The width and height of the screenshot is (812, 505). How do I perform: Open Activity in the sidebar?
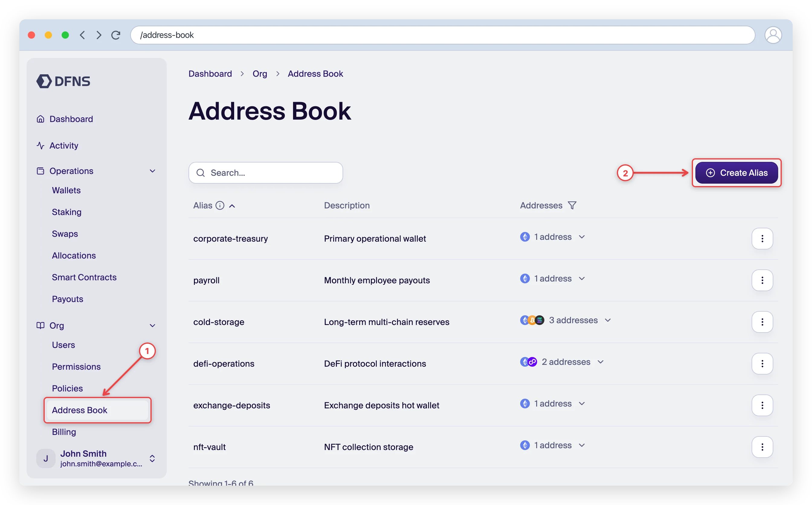click(x=57, y=146)
